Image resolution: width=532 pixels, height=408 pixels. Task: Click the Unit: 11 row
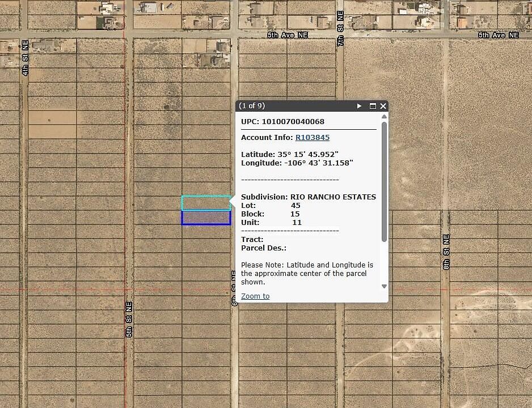point(272,222)
